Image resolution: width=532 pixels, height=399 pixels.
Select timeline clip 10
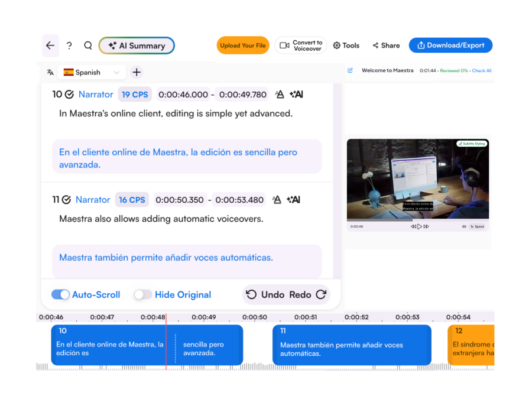[x=147, y=345]
